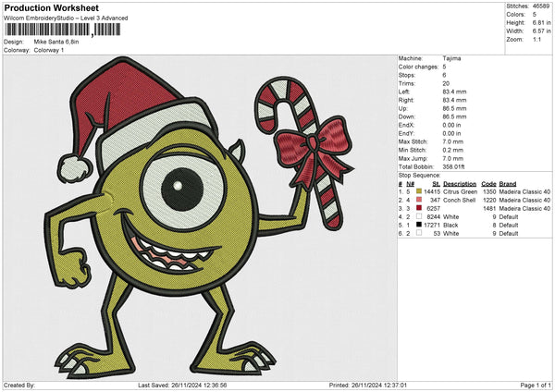The width and height of the screenshot is (555, 392).
Task: Click the code '1350' cell
Action: 489,191
